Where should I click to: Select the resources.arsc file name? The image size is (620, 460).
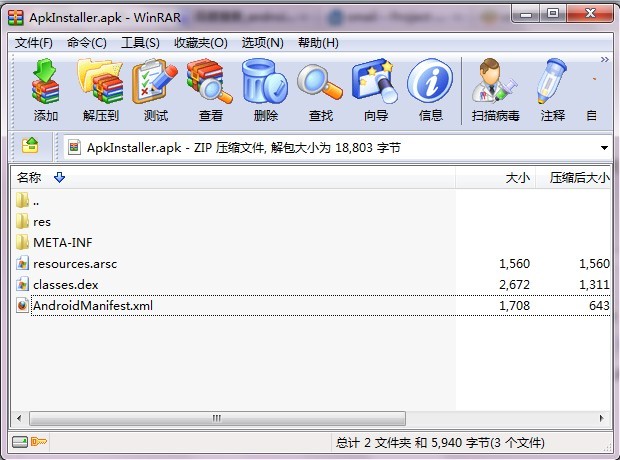click(x=75, y=263)
